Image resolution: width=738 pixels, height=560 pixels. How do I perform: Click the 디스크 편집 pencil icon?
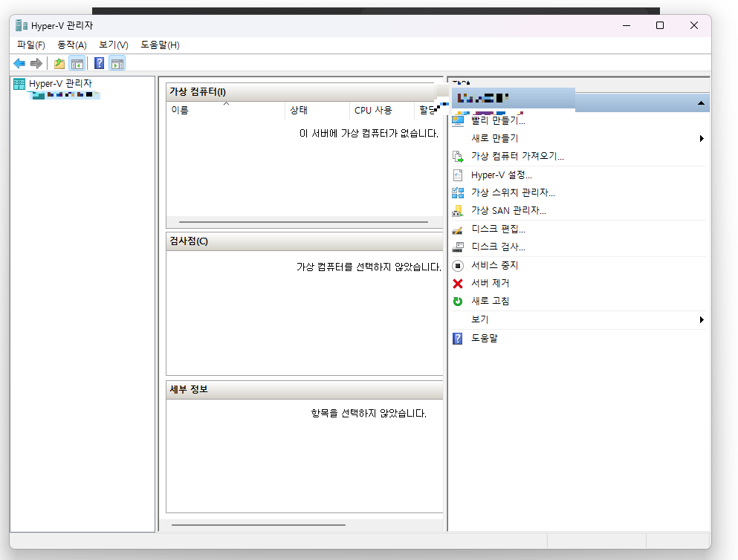pos(458,229)
